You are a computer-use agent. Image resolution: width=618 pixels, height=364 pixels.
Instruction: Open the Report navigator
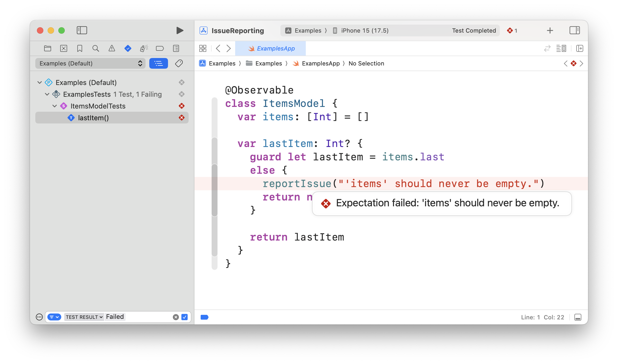pos(176,48)
